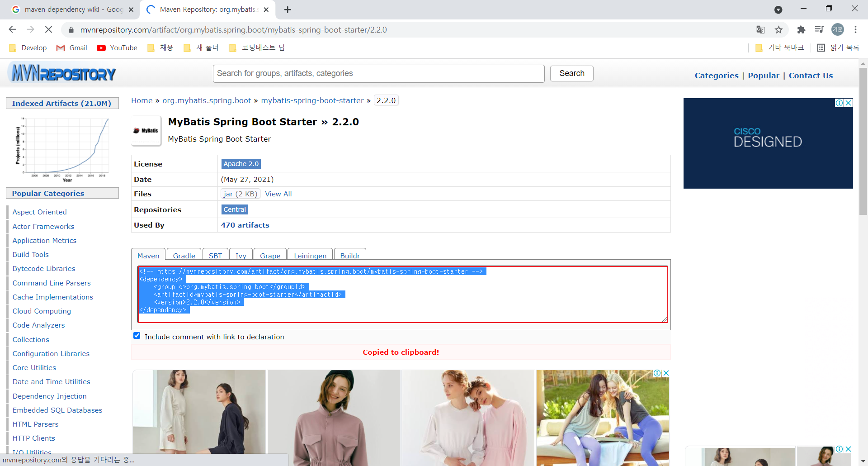Close the Maven Repository tab
The image size is (868, 466).
point(266,10)
